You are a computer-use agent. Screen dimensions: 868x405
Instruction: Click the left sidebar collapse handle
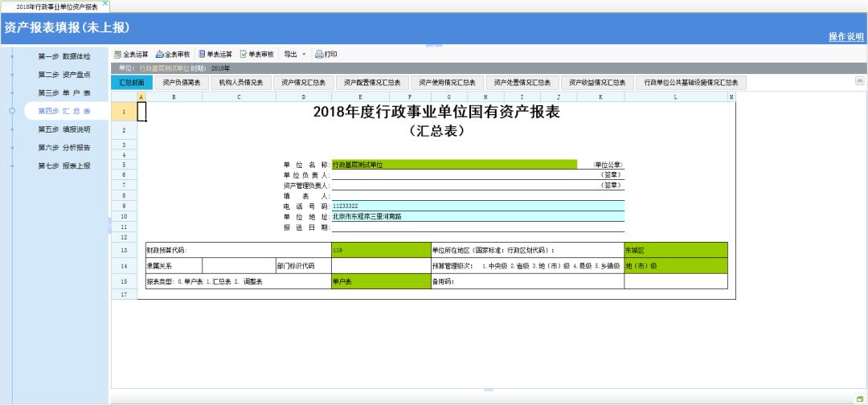pyautogui.click(x=109, y=225)
